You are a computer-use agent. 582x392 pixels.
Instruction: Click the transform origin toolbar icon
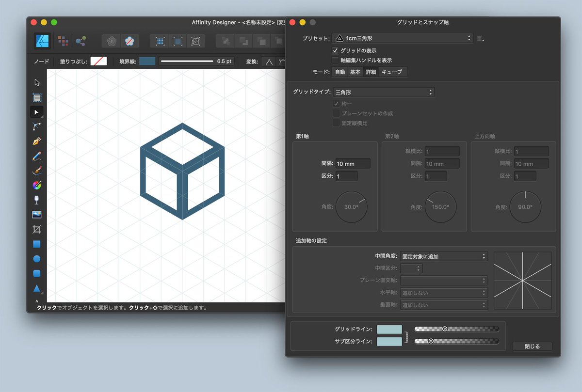pyautogui.click(x=195, y=41)
